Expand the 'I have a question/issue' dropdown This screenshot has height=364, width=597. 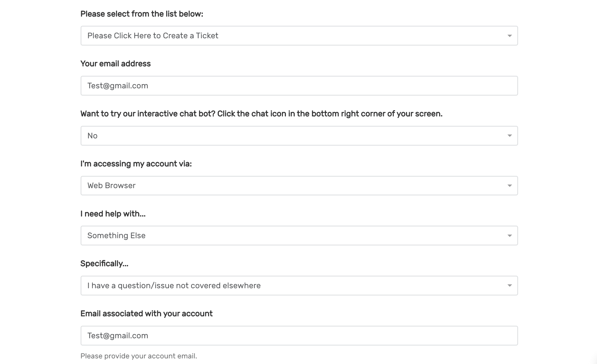[299, 285]
